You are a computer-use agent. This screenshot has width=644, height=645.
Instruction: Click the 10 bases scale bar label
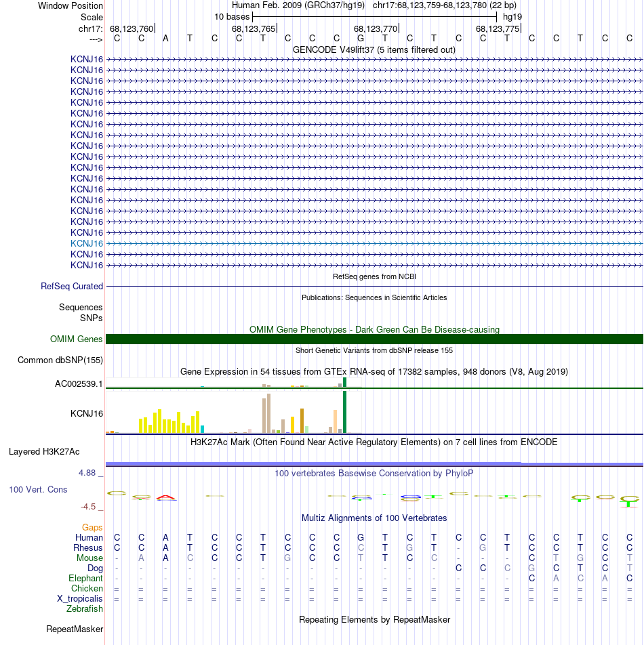click(x=232, y=17)
